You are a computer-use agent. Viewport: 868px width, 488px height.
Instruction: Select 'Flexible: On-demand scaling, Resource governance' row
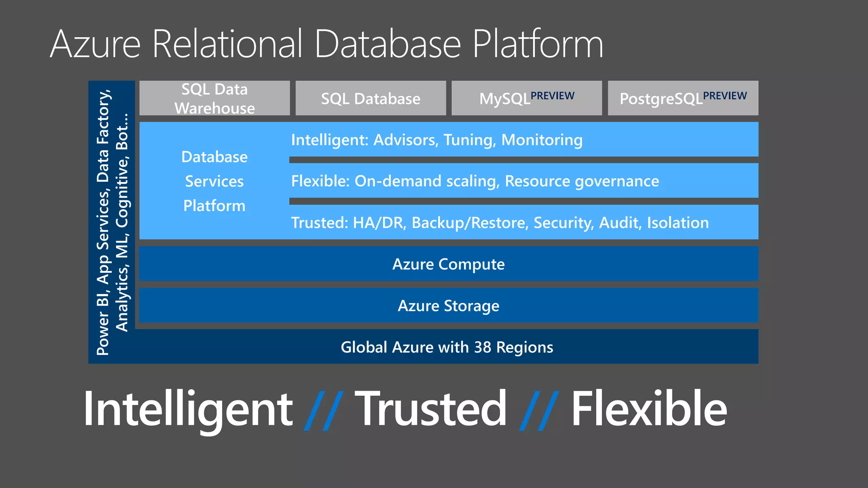pyautogui.click(x=524, y=180)
